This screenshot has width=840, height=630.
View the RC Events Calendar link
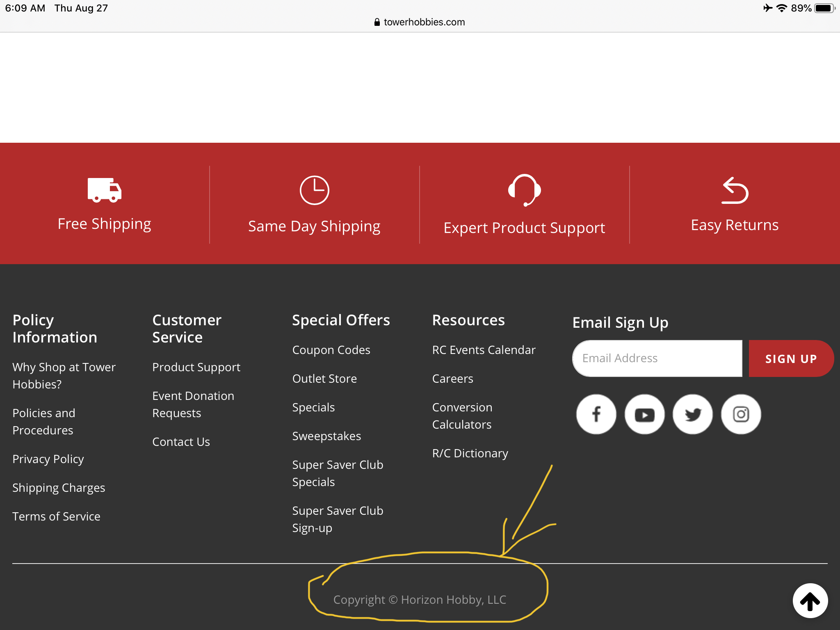(x=484, y=350)
